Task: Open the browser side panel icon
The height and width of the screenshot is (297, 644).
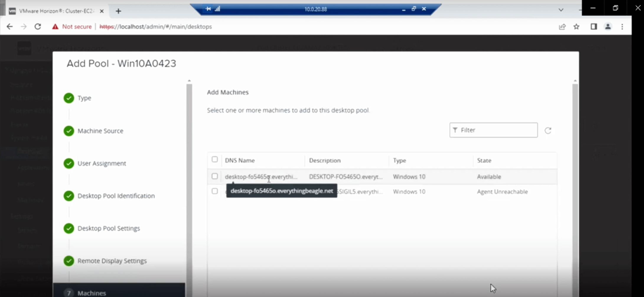Action: pos(593,27)
